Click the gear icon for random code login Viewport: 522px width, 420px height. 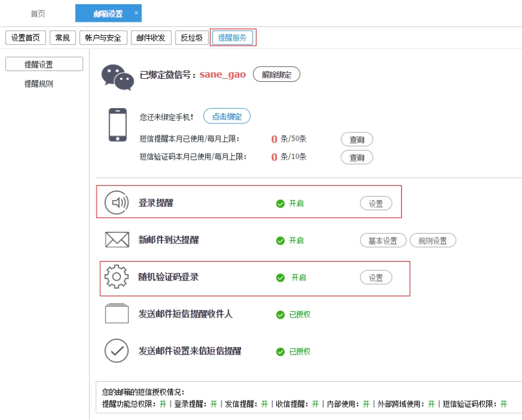pos(117,277)
